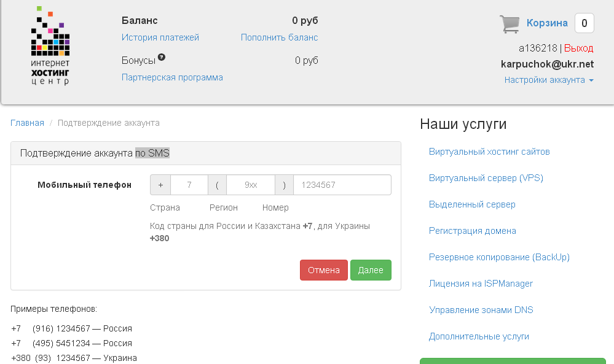
Task: Click the bonuses help question icon
Action: click(162, 58)
